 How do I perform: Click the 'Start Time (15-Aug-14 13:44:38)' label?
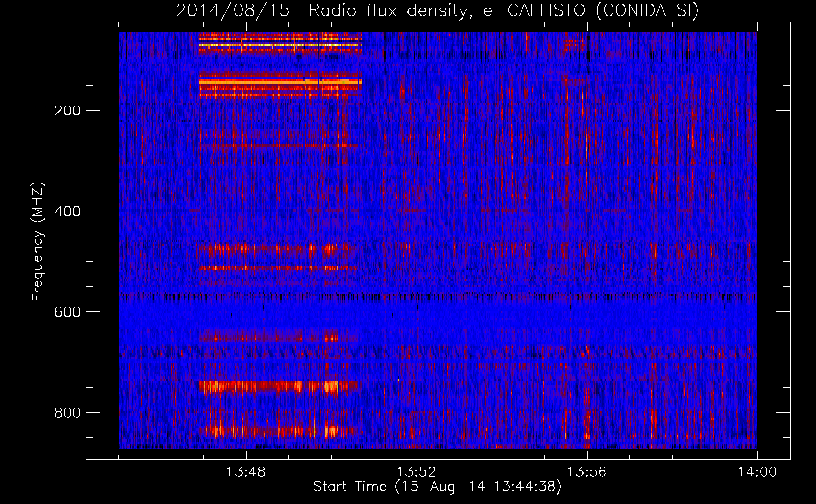point(437,487)
